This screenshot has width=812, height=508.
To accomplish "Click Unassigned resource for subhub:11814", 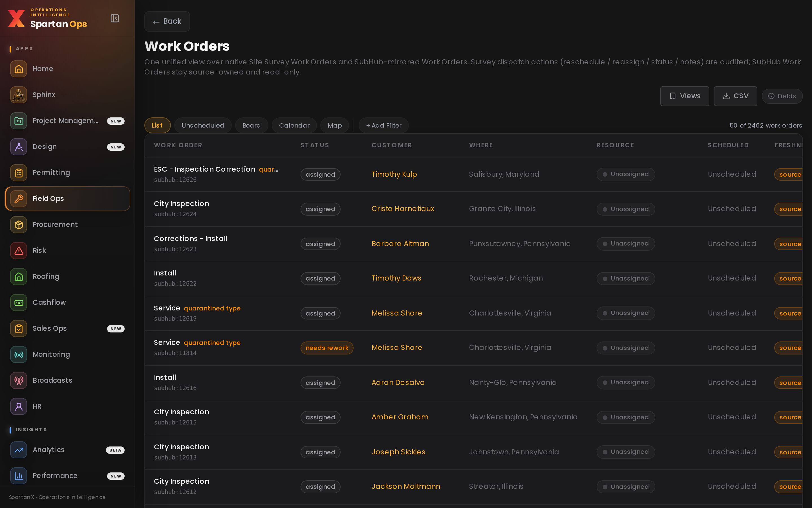I will click(x=625, y=348).
